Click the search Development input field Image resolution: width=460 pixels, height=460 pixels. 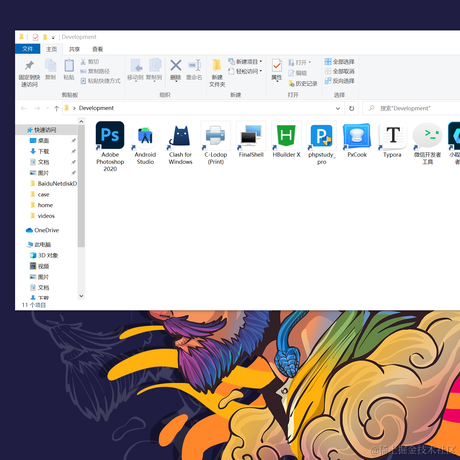pyautogui.click(x=411, y=108)
